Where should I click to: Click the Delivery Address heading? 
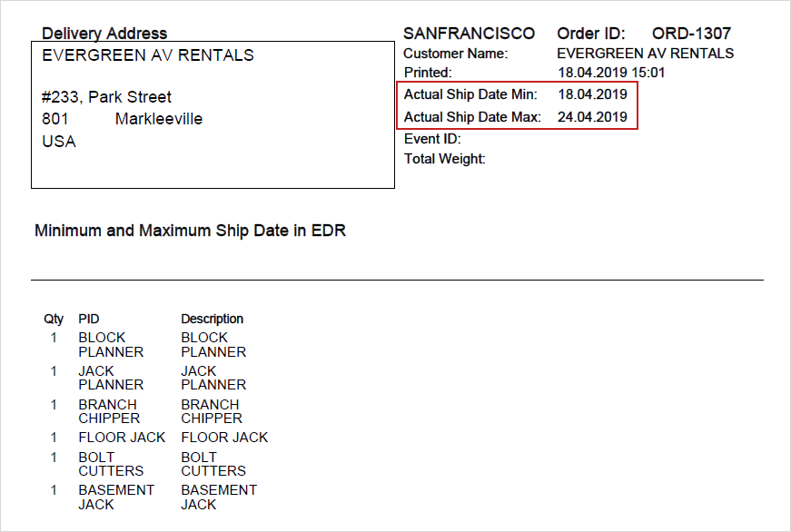point(104,34)
